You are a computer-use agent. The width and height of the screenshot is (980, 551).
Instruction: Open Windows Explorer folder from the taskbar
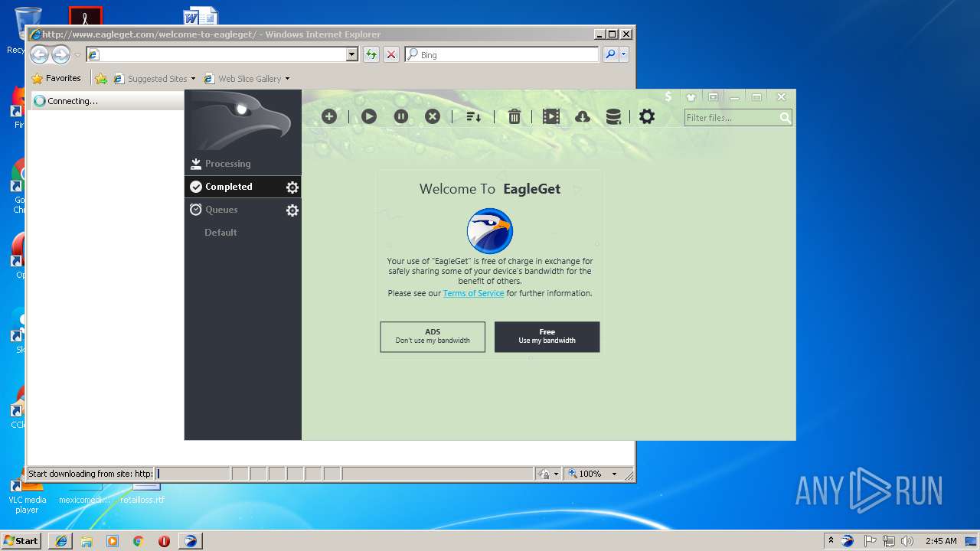click(87, 540)
